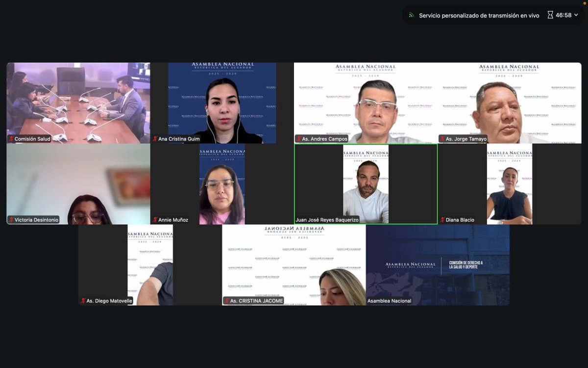Select Diana Blacio's video tile
588x368 pixels.
click(x=510, y=184)
